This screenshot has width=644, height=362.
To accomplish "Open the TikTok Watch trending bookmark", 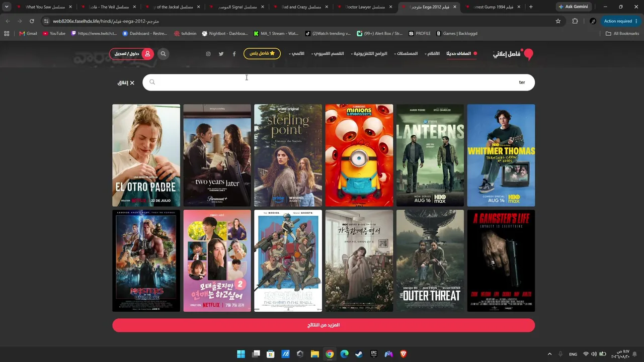I will pyautogui.click(x=328, y=34).
